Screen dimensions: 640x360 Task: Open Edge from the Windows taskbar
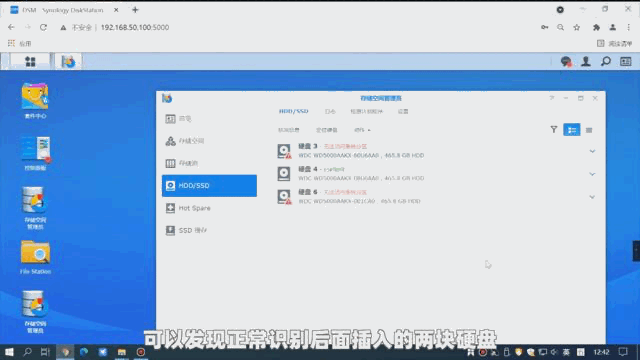coord(84,352)
